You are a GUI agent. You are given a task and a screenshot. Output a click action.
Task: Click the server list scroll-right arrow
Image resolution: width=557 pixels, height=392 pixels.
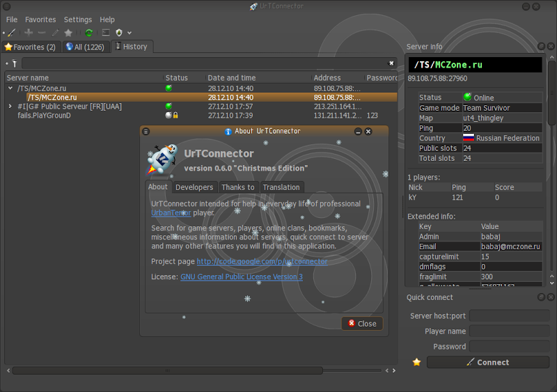394,370
